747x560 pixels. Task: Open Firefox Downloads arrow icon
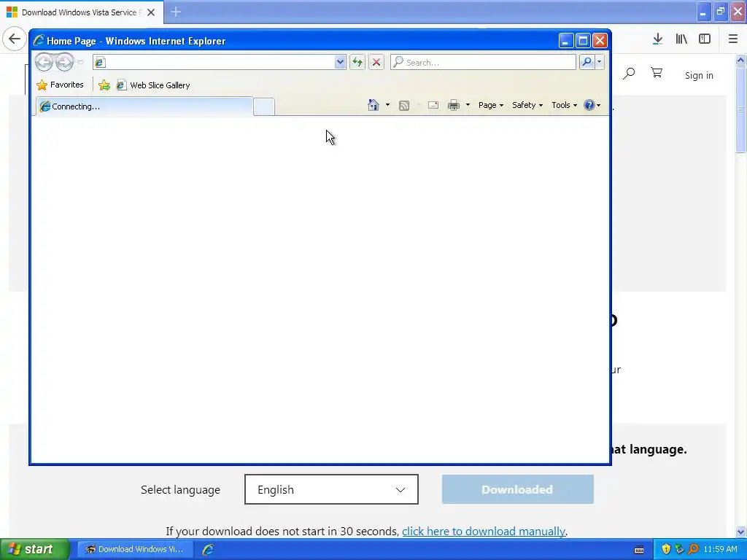tap(657, 39)
